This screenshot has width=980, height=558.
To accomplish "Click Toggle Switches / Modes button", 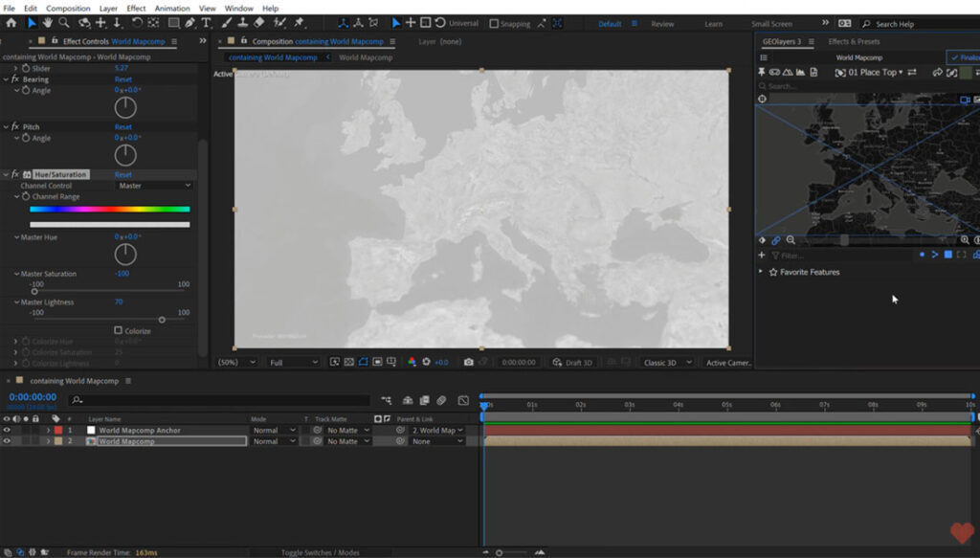I will tap(320, 552).
